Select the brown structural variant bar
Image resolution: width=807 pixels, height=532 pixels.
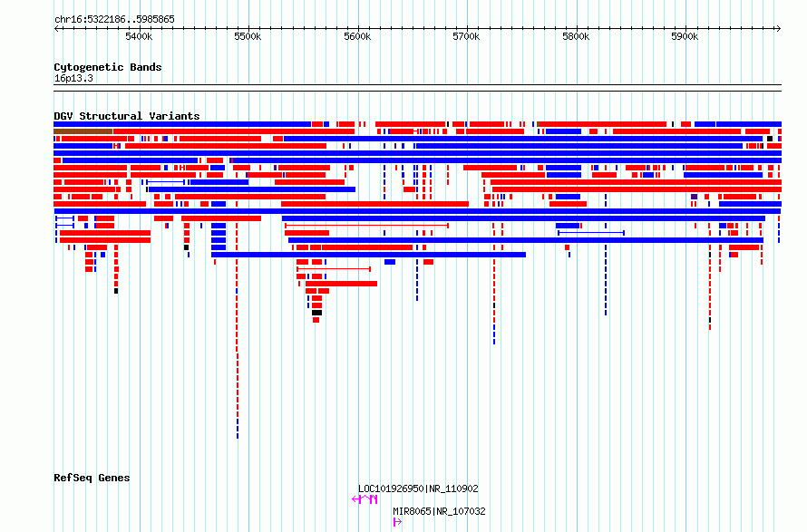(x=83, y=131)
